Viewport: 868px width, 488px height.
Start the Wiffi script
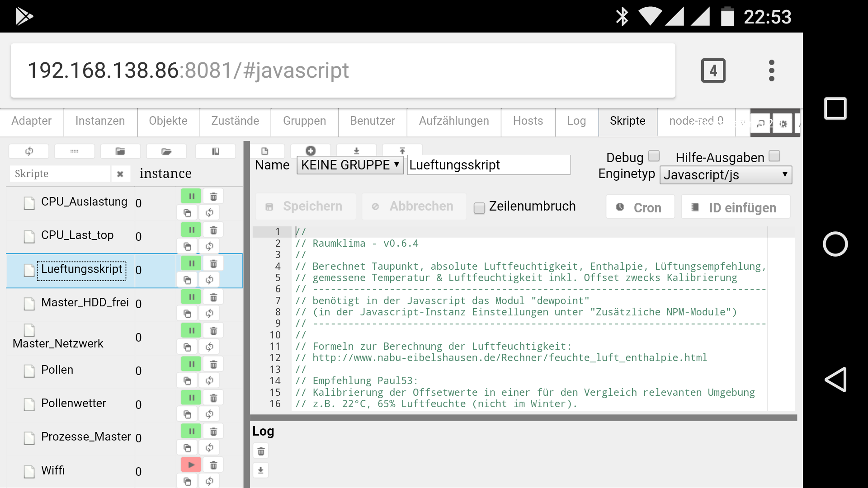click(x=191, y=465)
